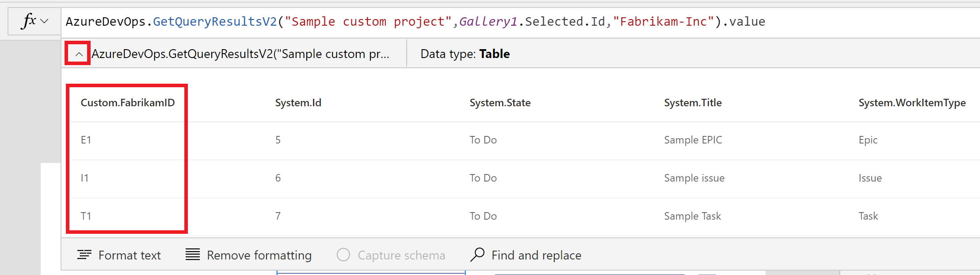The height and width of the screenshot is (275, 980).
Task: Select the Sample issue title cell
Action: [x=694, y=178]
